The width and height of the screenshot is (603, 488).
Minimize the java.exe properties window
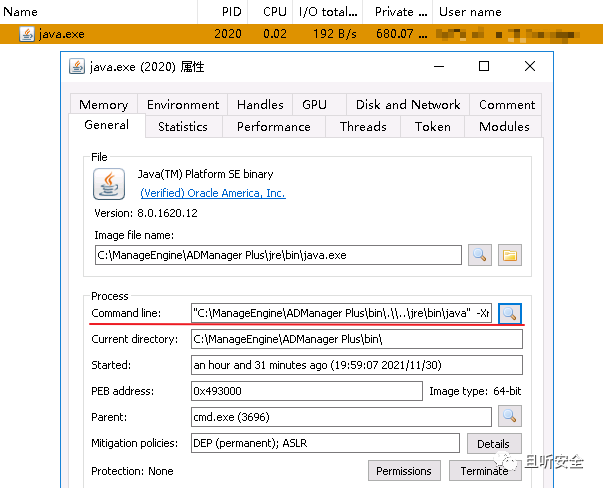click(439, 67)
